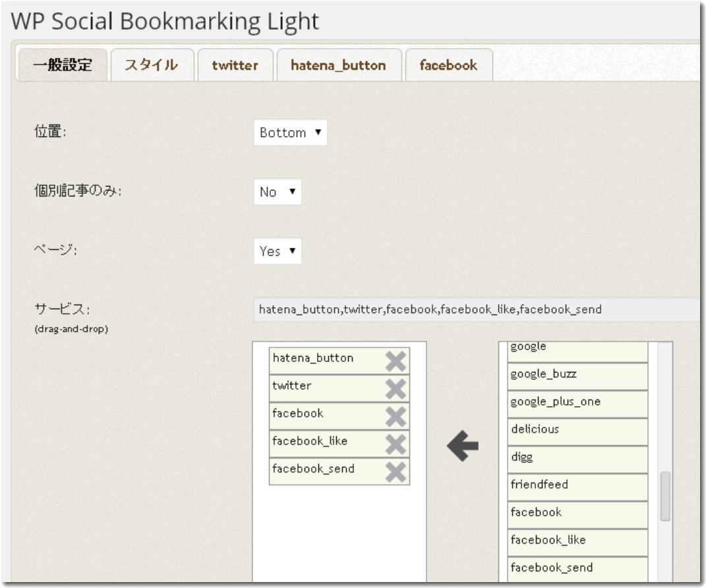Switch to the スタイル tab
This screenshot has height=588, width=706.
click(151, 65)
